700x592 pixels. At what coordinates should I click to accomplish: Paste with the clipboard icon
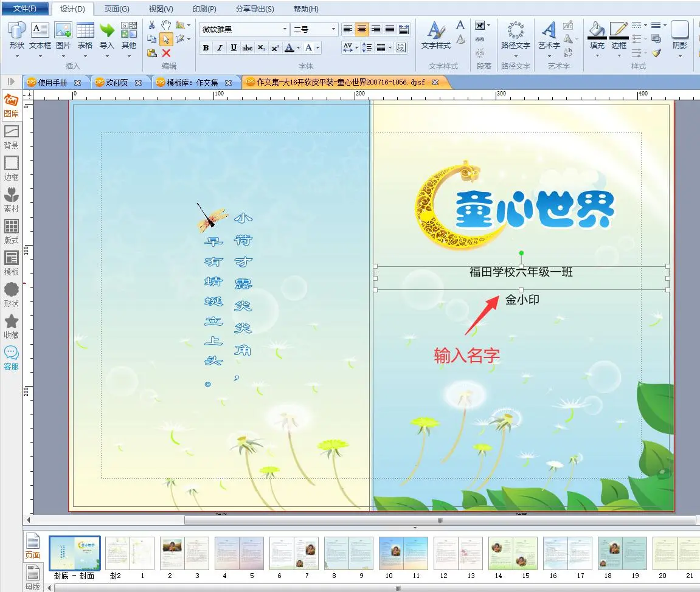(x=152, y=53)
